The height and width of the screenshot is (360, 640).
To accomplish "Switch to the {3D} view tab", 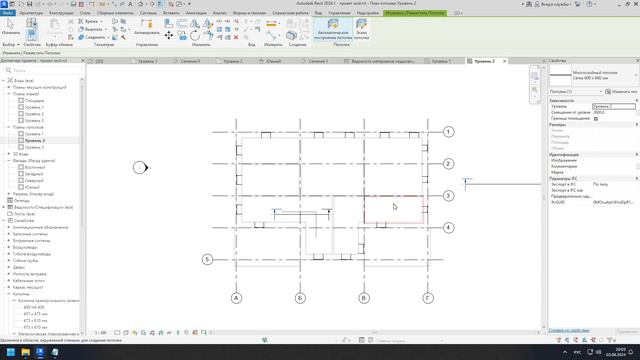I will pos(99,61).
